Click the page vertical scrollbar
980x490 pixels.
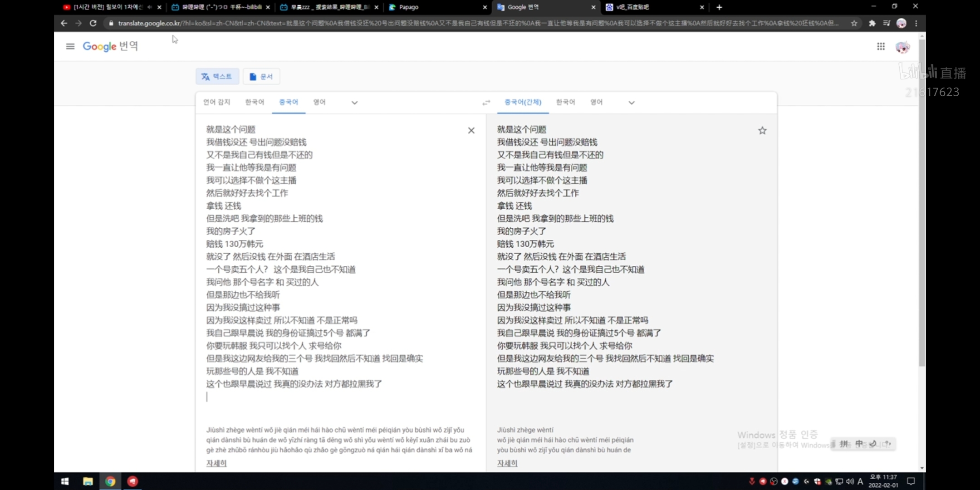921,204
